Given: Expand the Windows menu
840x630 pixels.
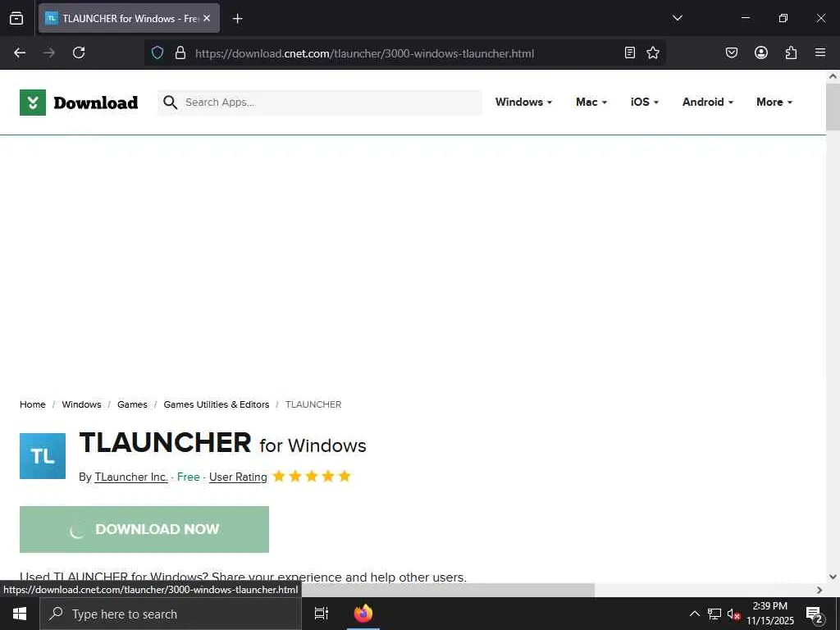Looking at the screenshot, I should click(523, 102).
